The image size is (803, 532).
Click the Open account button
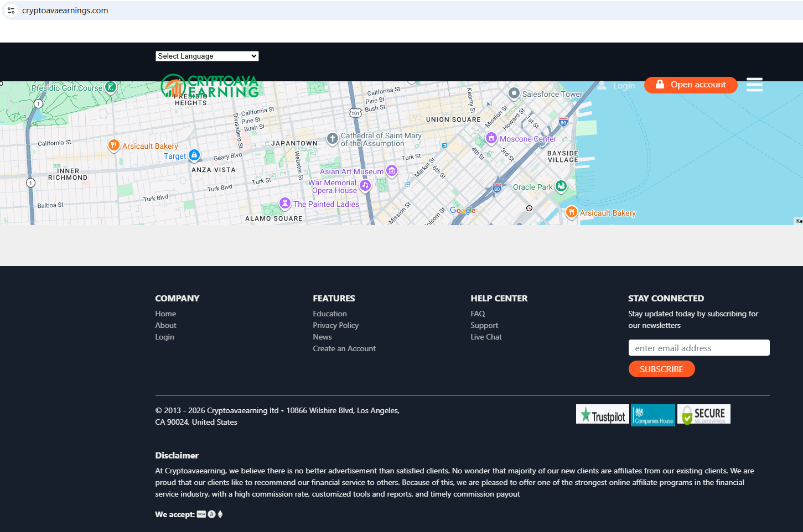pyautogui.click(x=691, y=85)
